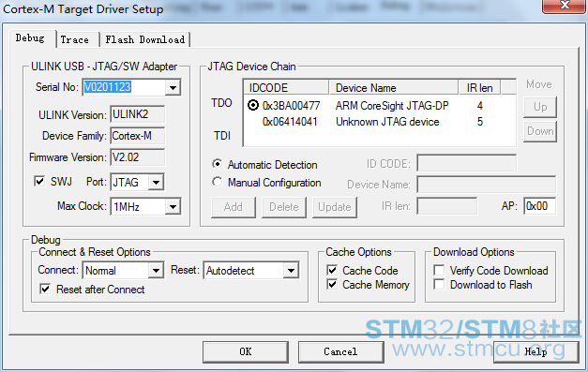The width and height of the screenshot is (588, 372).
Task: Open Help for driver setup
Action: point(535,351)
